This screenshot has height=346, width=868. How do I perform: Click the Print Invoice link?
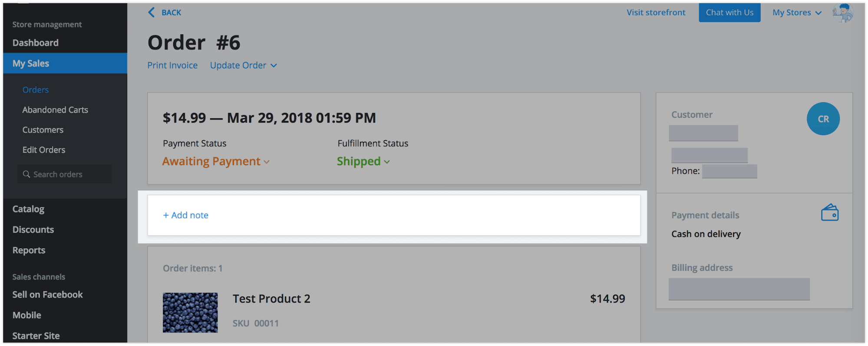172,65
